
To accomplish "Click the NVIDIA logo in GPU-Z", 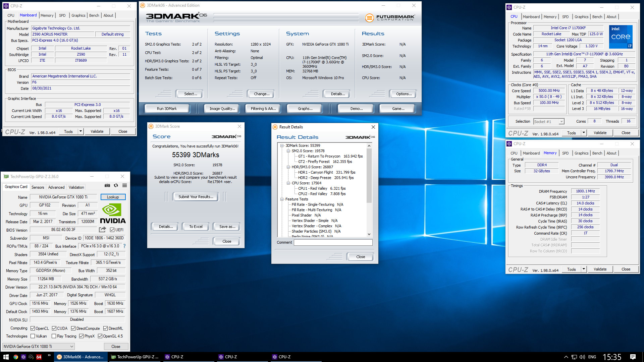I will click(113, 214).
